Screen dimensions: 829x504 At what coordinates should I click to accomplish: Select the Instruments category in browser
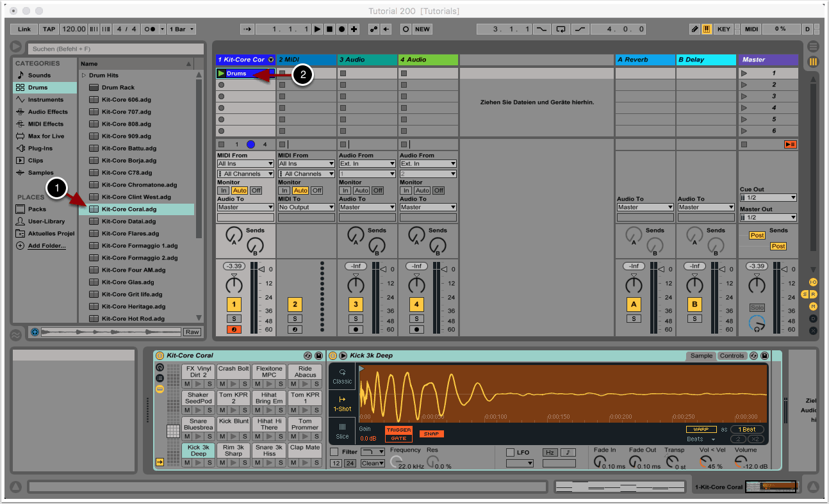click(45, 100)
